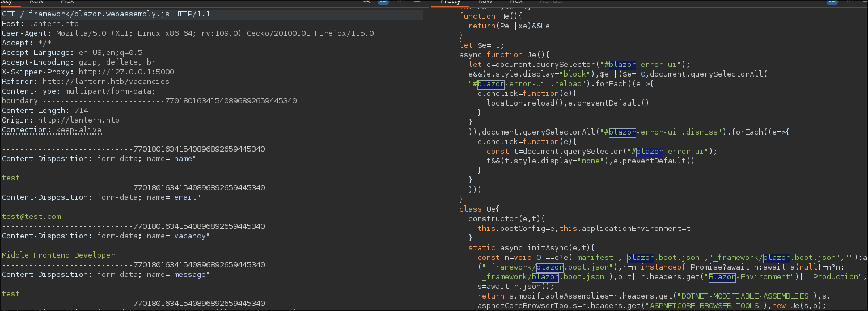Click the 'let e=document.querySelector' line
The width and height of the screenshot is (868, 311).
pyautogui.click(x=579, y=65)
